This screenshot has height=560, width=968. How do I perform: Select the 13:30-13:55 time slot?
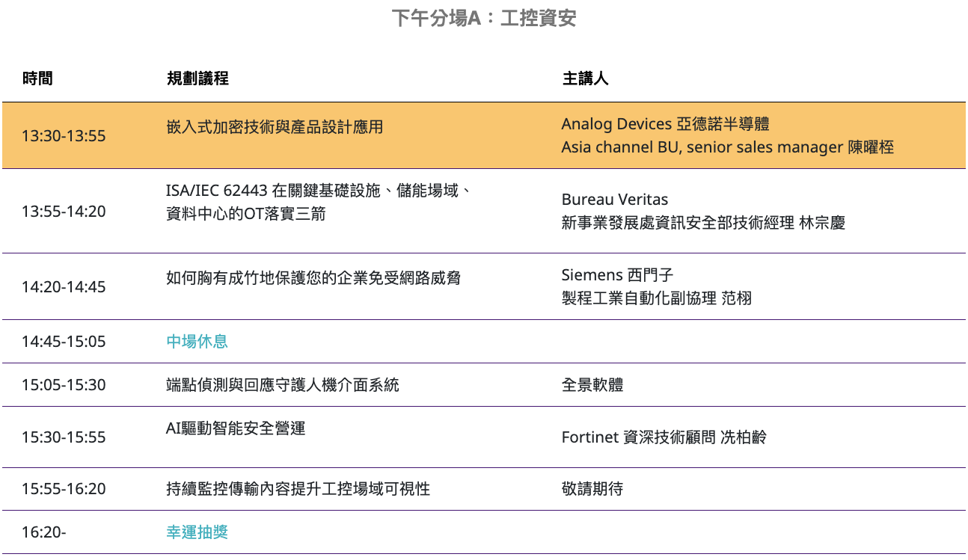pos(64,136)
